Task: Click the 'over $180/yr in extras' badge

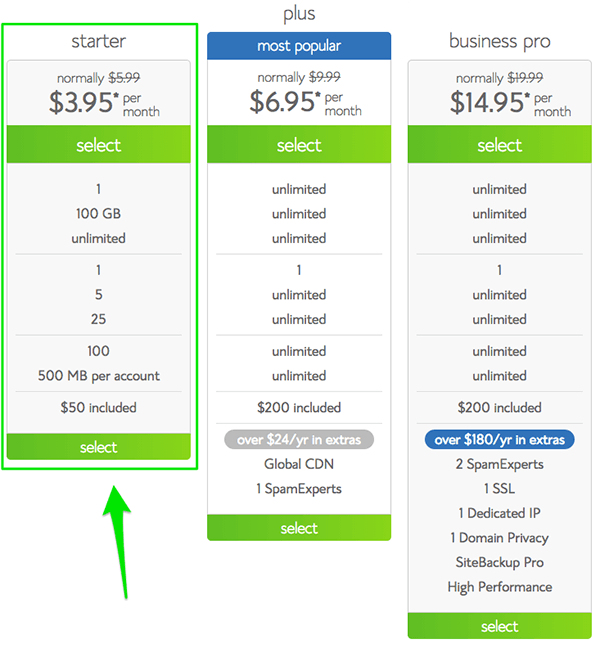Action: (499, 439)
